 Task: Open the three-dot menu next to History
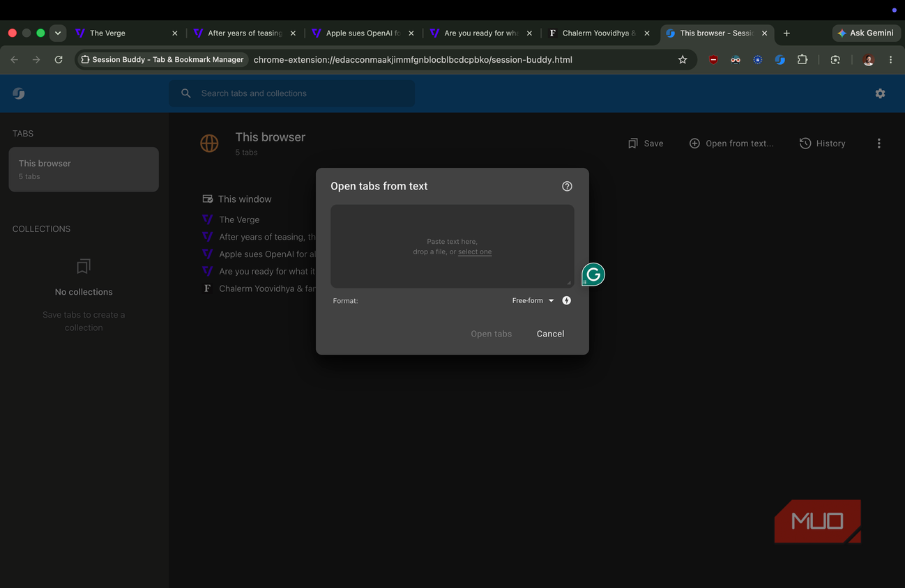click(x=879, y=144)
